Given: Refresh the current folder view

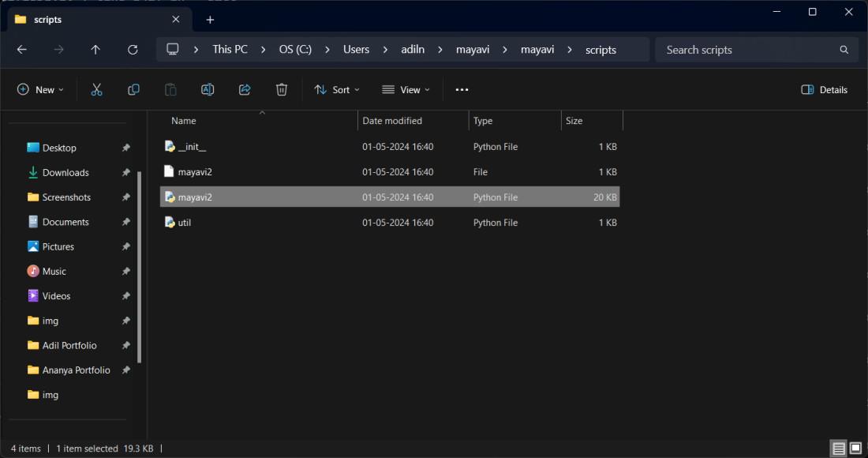Looking at the screenshot, I should point(133,50).
